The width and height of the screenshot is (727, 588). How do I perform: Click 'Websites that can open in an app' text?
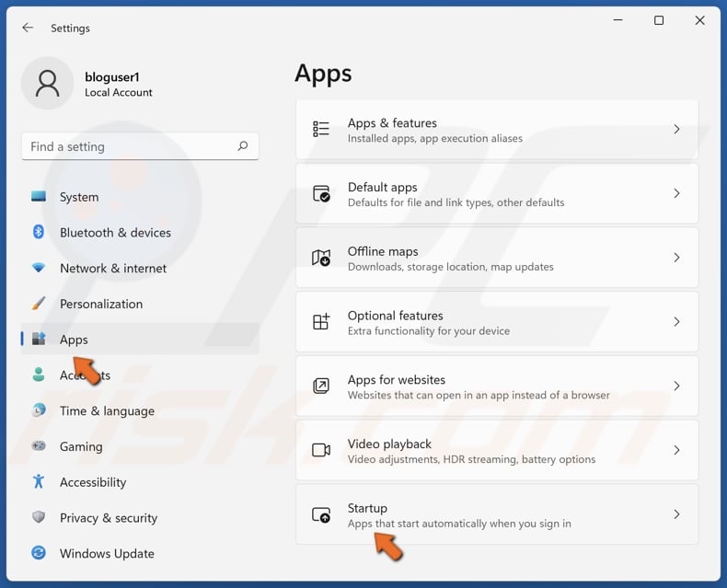tap(479, 395)
